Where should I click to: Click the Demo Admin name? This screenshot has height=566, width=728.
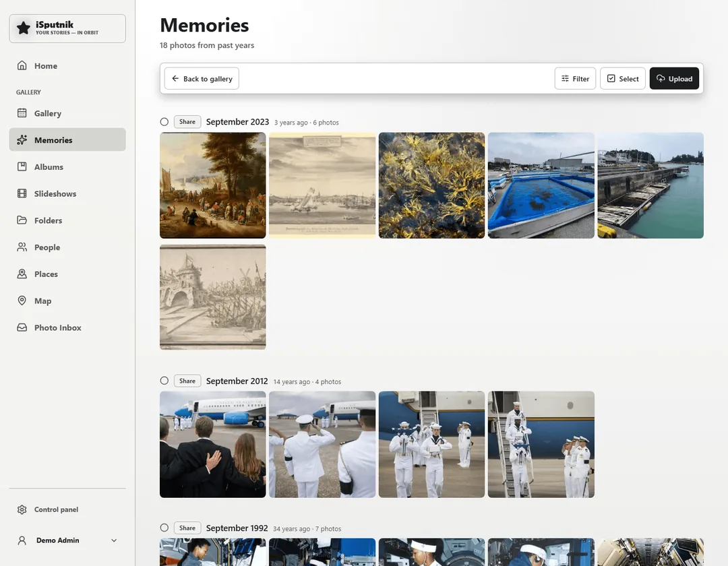[x=57, y=540]
